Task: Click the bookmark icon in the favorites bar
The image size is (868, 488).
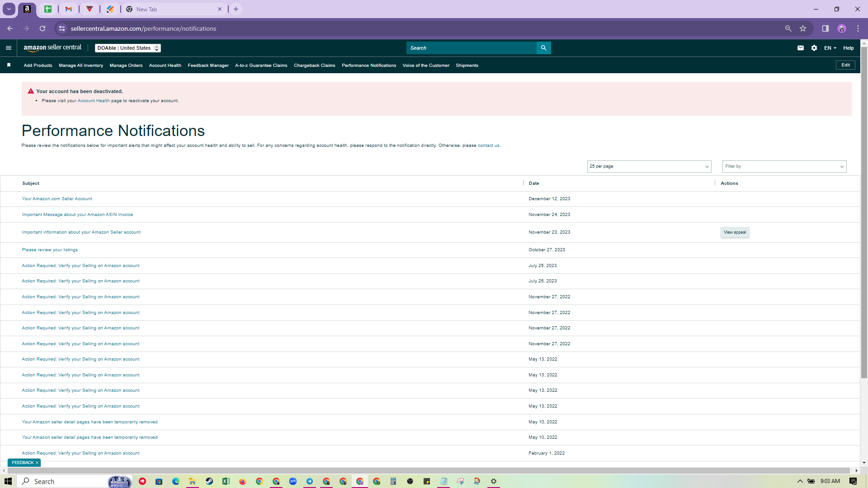Action: (9, 65)
